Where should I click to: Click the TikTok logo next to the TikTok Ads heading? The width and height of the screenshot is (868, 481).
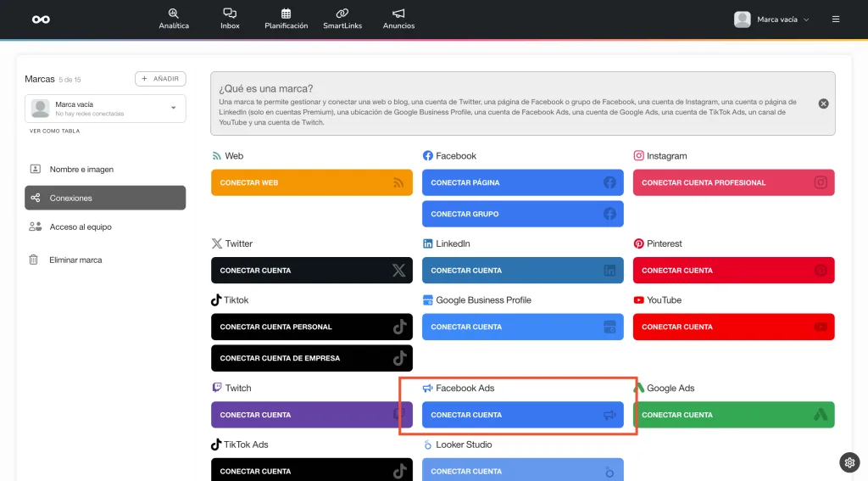click(216, 445)
